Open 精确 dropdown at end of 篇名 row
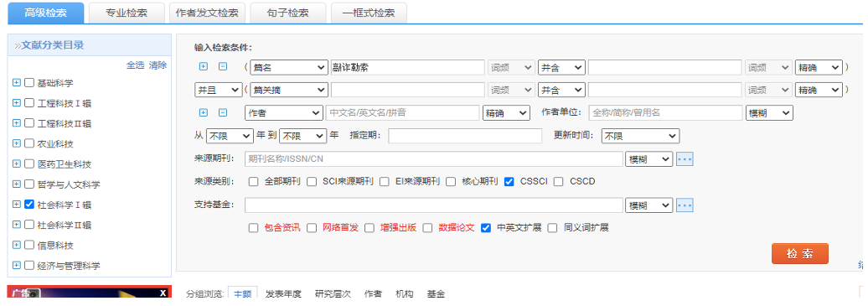The height and width of the screenshot is (306, 868). 819,67
